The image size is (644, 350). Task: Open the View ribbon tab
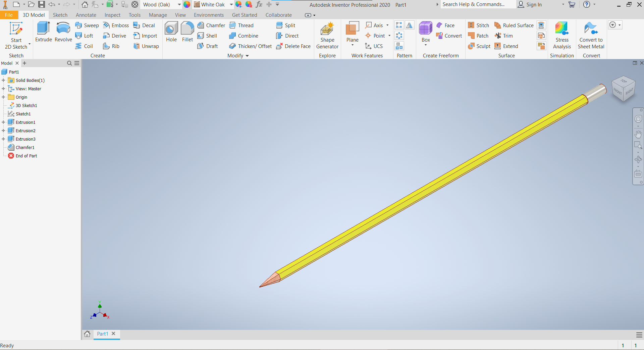(180, 15)
